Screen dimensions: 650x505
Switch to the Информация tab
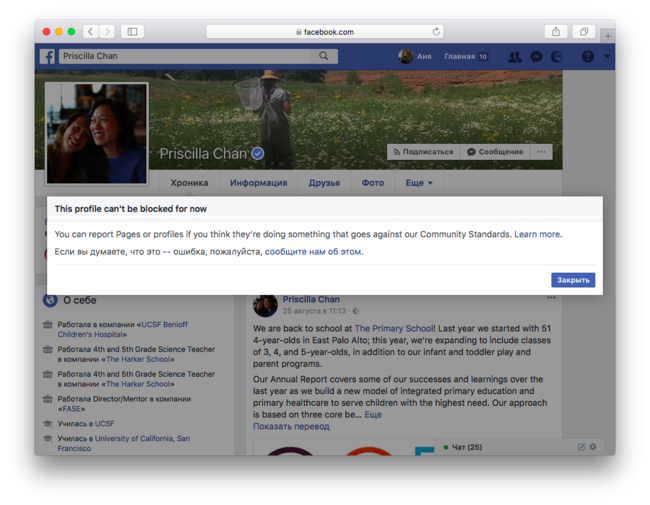pyautogui.click(x=258, y=183)
